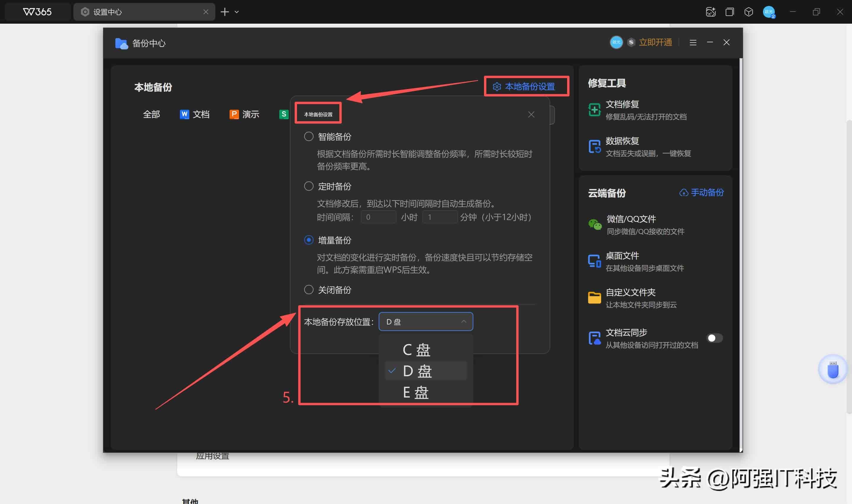Click the membership badge icon
This screenshot has height=504, width=852.
point(631,43)
